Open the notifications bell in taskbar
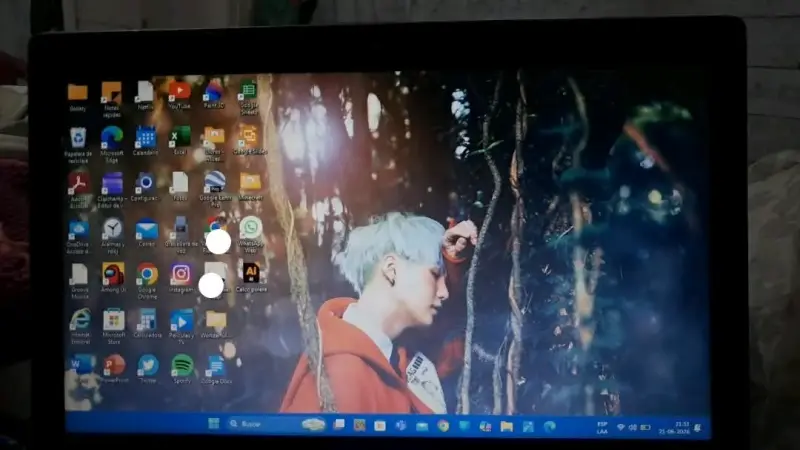This screenshot has height=450, width=800. (698, 428)
